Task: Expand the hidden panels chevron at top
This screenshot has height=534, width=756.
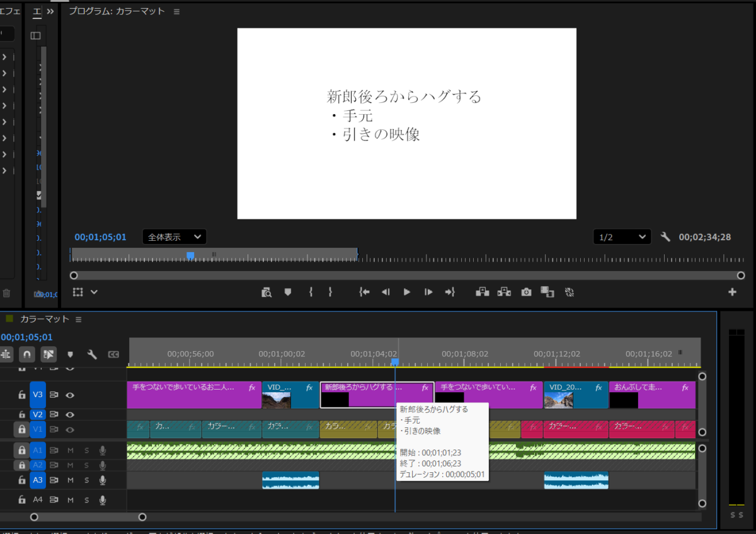Action: pyautogui.click(x=50, y=11)
